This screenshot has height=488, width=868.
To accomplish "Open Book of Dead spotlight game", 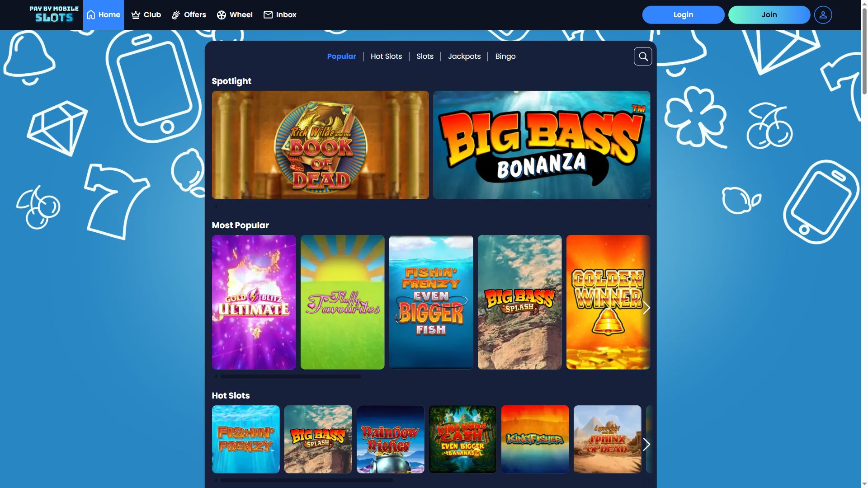I will [321, 145].
